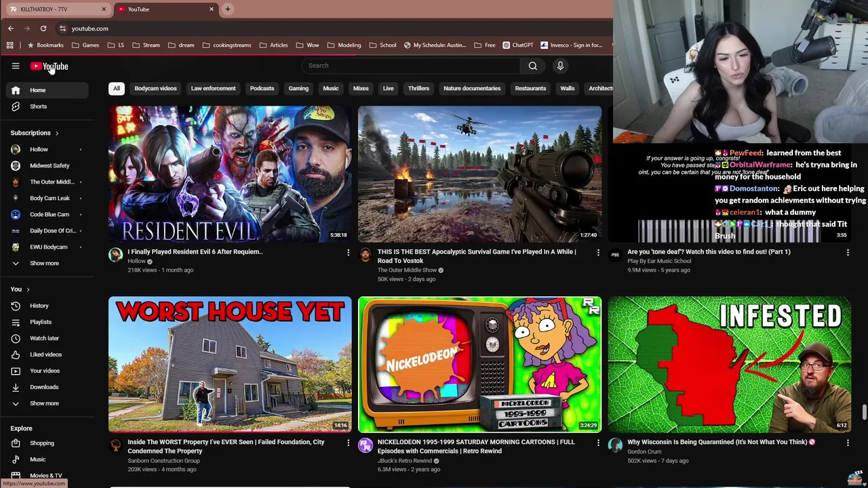The height and width of the screenshot is (488, 868).
Task: Open Home in the sidebar
Action: click(x=47, y=90)
